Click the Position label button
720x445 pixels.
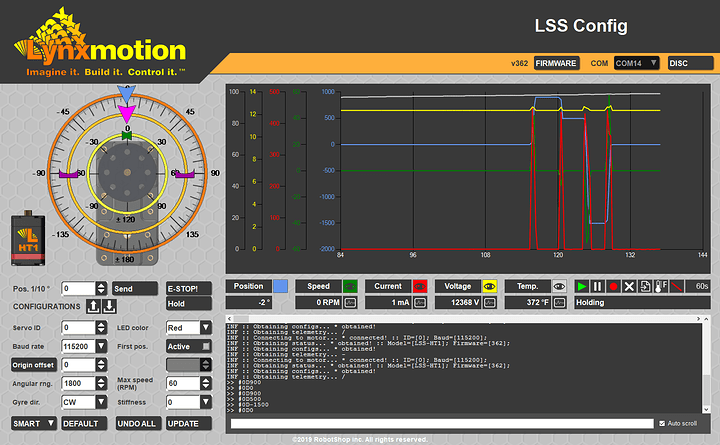coord(248,287)
